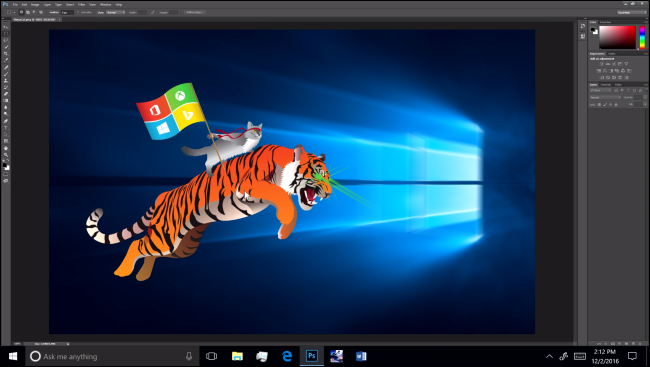The height and width of the screenshot is (367, 650).
Task: Open the History panel icon
Action: tap(583, 26)
